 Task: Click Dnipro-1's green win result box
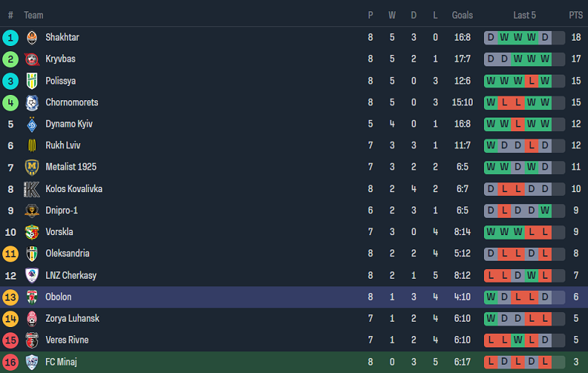545,211
